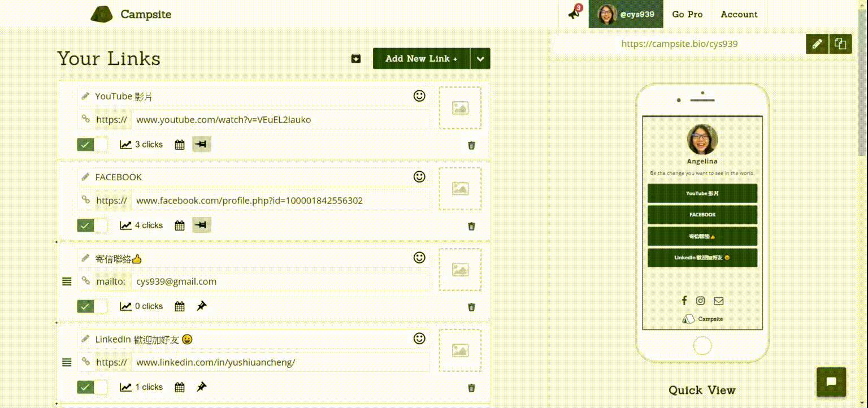This screenshot has width=868, height=408.
Task: Delete the LinkedIn link
Action: coord(471,388)
